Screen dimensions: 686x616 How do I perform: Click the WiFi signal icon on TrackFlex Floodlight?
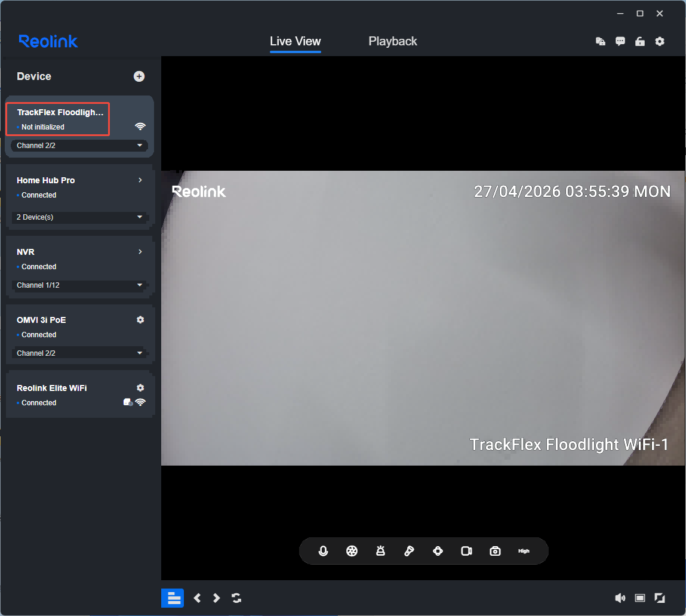pyautogui.click(x=140, y=127)
